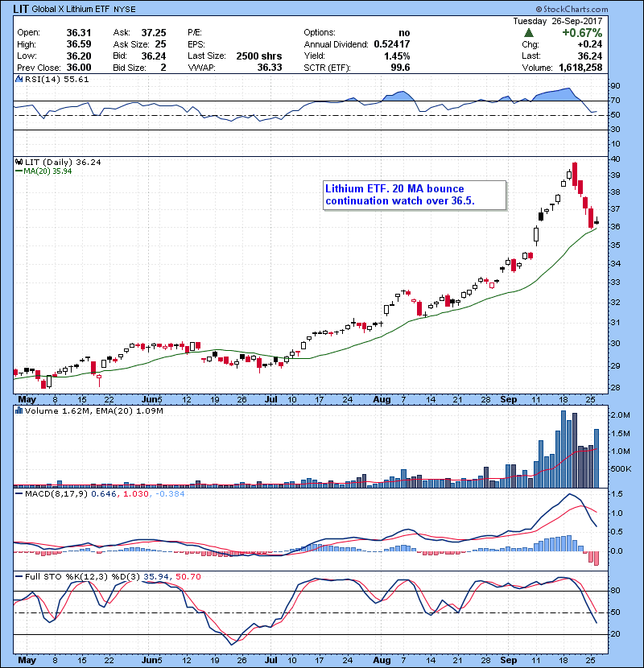This screenshot has height=668, width=644.
Task: Click the blue Lithium ETF annotation text box
Action: tap(415, 195)
